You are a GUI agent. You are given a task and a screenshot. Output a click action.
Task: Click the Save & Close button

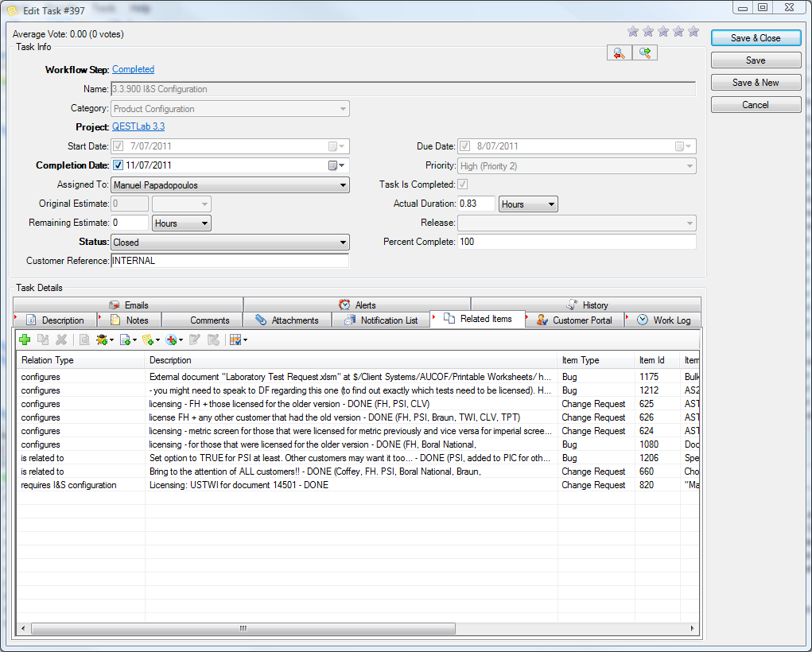pyautogui.click(x=755, y=38)
